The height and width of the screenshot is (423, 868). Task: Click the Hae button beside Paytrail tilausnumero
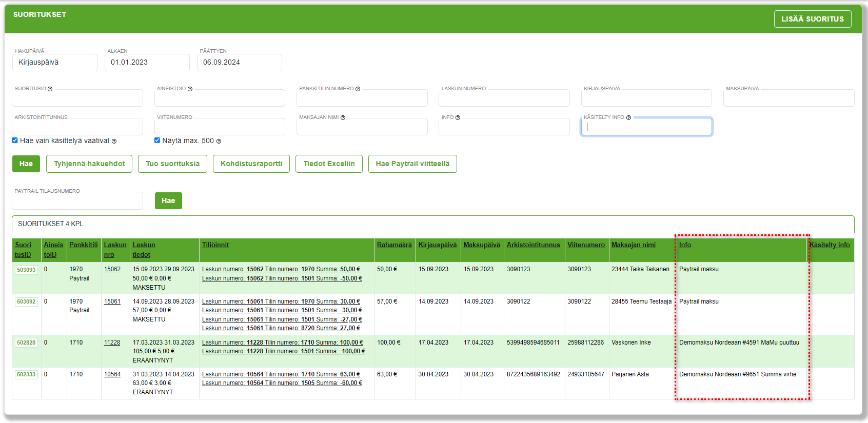pos(168,200)
